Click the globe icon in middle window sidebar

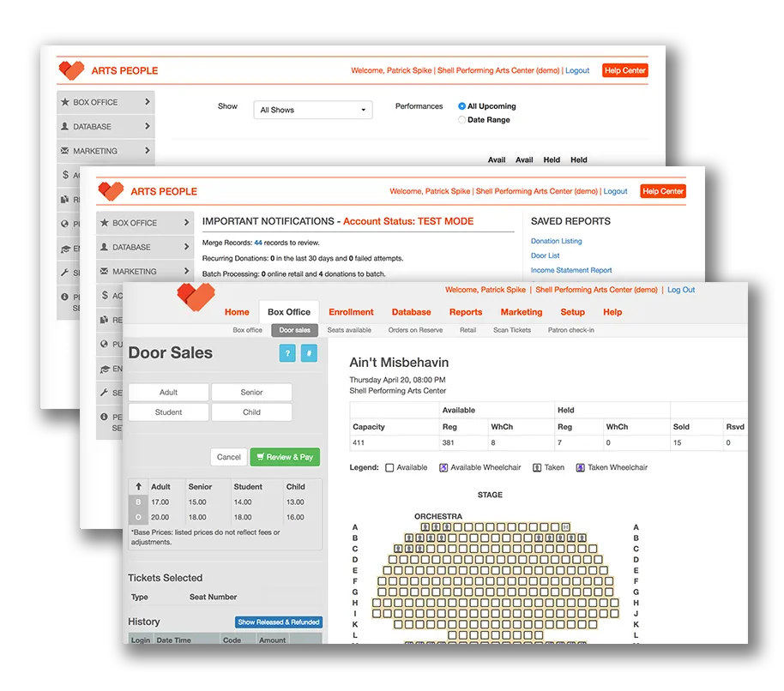[x=104, y=344]
